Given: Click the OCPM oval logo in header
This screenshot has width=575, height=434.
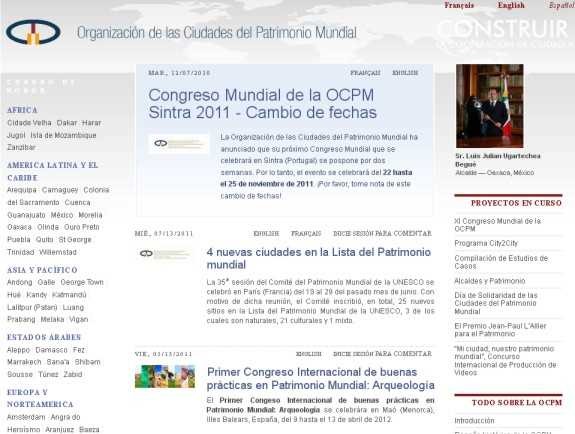Looking at the screenshot, I should tap(33, 32).
